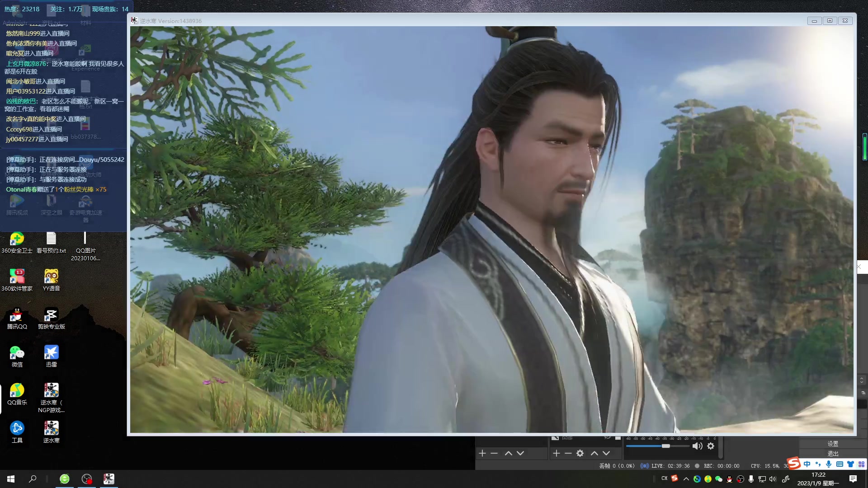Open OBS source properties gear
The width and height of the screenshot is (868, 488).
pyautogui.click(x=580, y=453)
